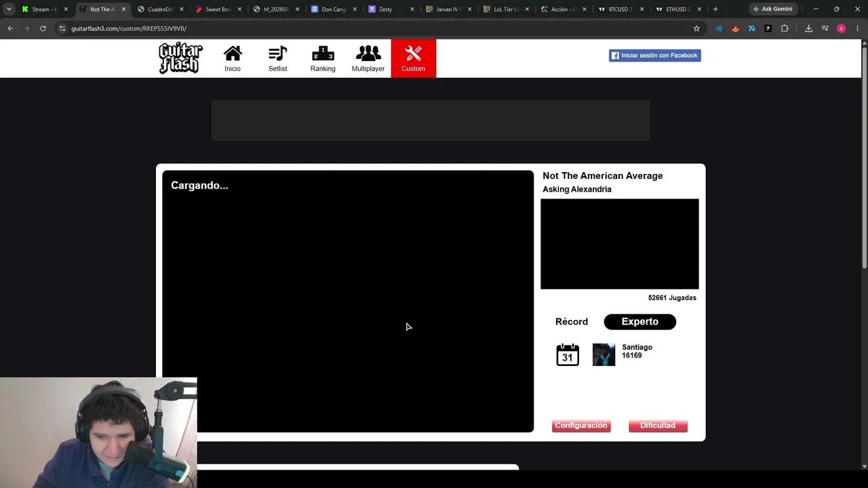This screenshot has width=868, height=488.
Task: Go to Inicio home page
Action: click(x=233, y=58)
